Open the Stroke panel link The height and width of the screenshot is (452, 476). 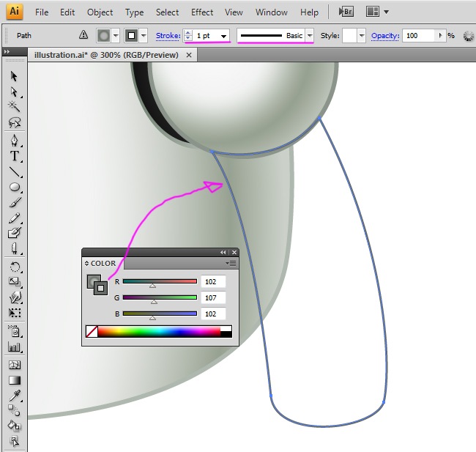coord(168,36)
